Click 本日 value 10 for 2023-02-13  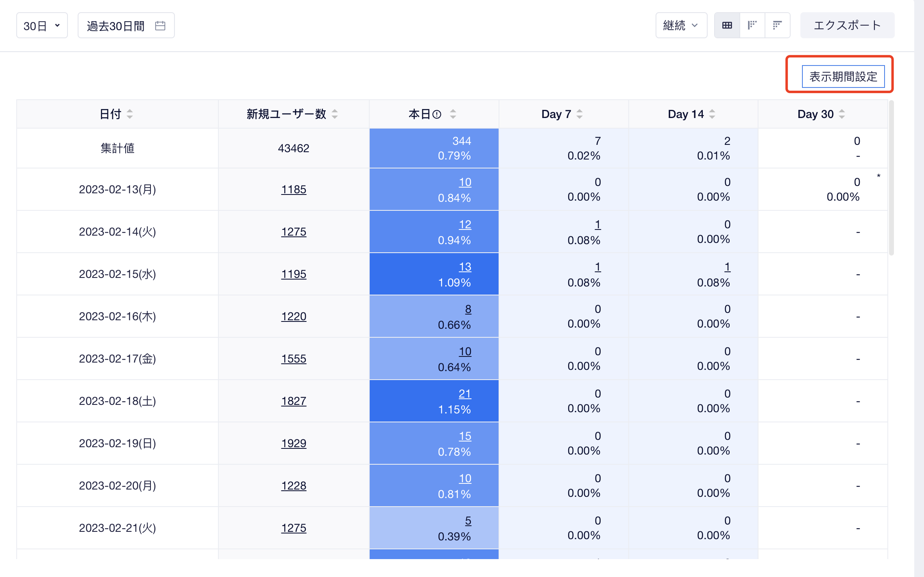(x=465, y=182)
